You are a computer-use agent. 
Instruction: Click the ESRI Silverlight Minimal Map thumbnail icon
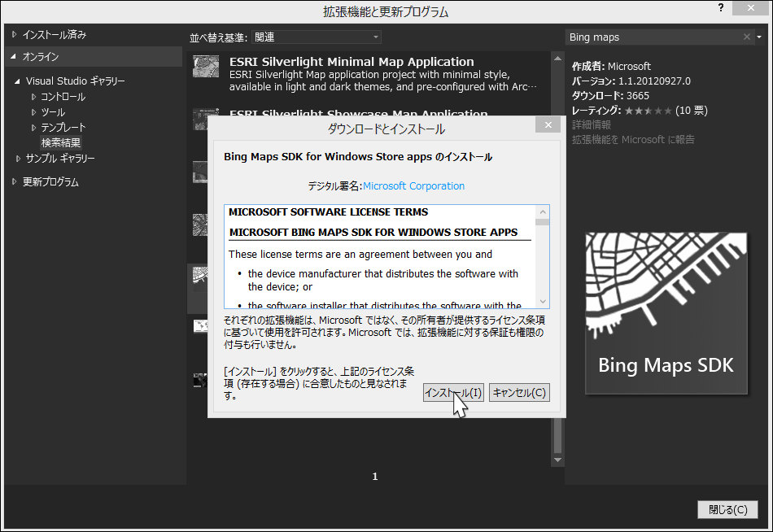click(x=206, y=66)
